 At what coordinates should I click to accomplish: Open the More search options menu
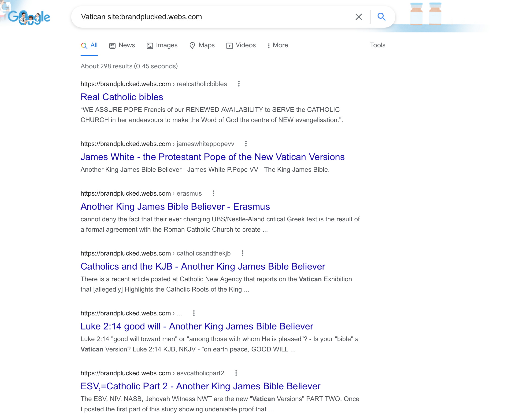pyautogui.click(x=278, y=45)
